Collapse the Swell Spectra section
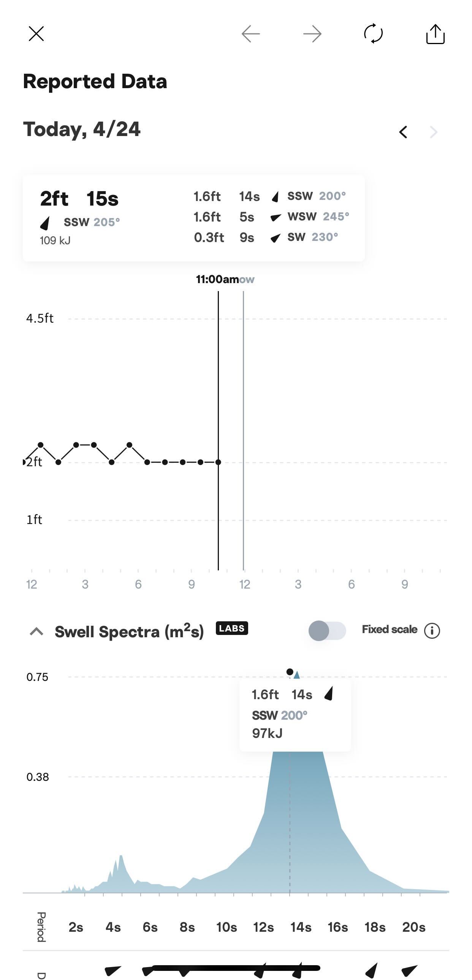Screen dimensions: 472x980 (x=36, y=632)
